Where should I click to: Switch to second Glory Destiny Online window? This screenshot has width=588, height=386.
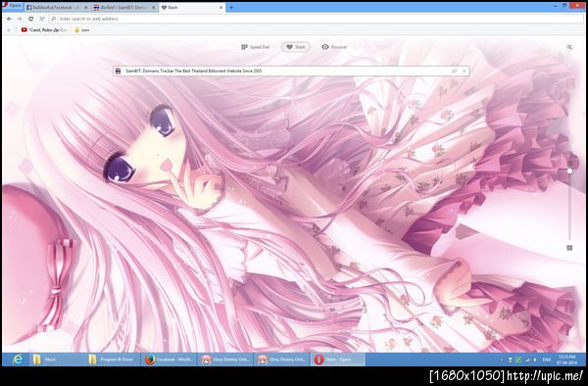point(281,360)
